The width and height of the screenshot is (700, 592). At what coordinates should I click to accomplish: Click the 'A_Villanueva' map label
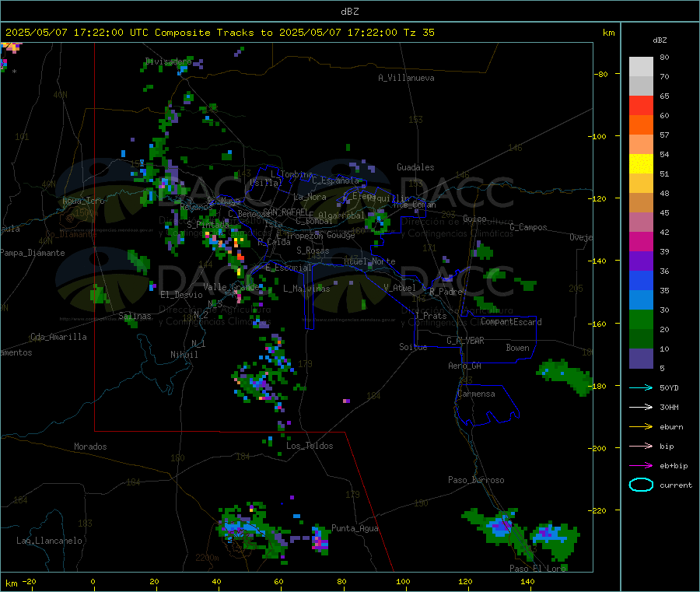406,78
